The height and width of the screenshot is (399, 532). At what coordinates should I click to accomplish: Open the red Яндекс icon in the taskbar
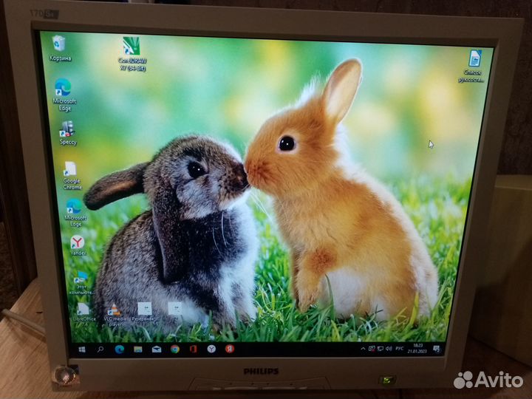pos(230,349)
